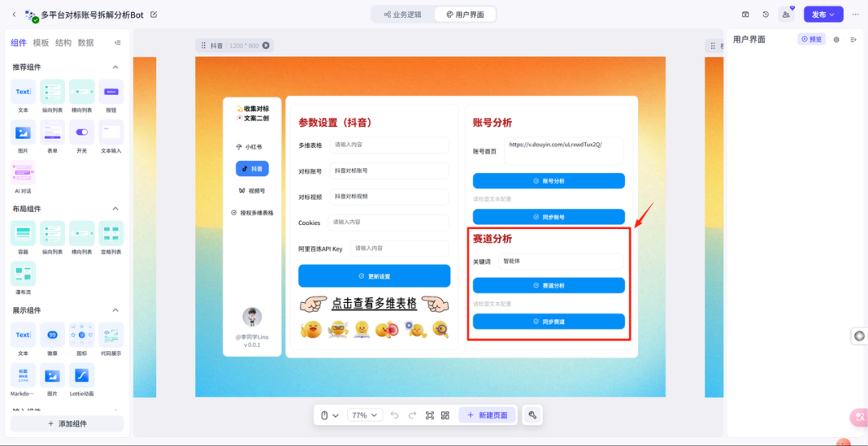Pick the 宫格列表 component

tap(111, 238)
